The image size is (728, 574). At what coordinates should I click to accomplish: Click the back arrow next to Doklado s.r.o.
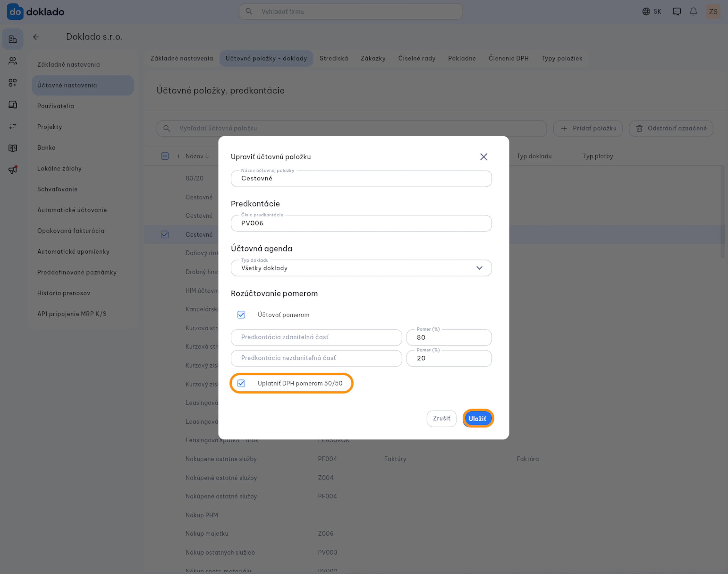[36, 37]
